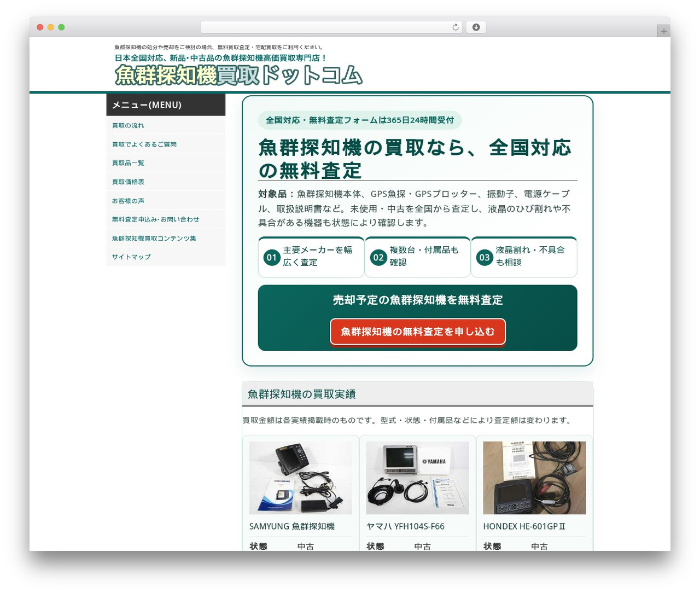Screen dimensions: 700x593
Task: Open 魚群探知機買取コンテンツ集 menu item
Action: click(x=166, y=238)
